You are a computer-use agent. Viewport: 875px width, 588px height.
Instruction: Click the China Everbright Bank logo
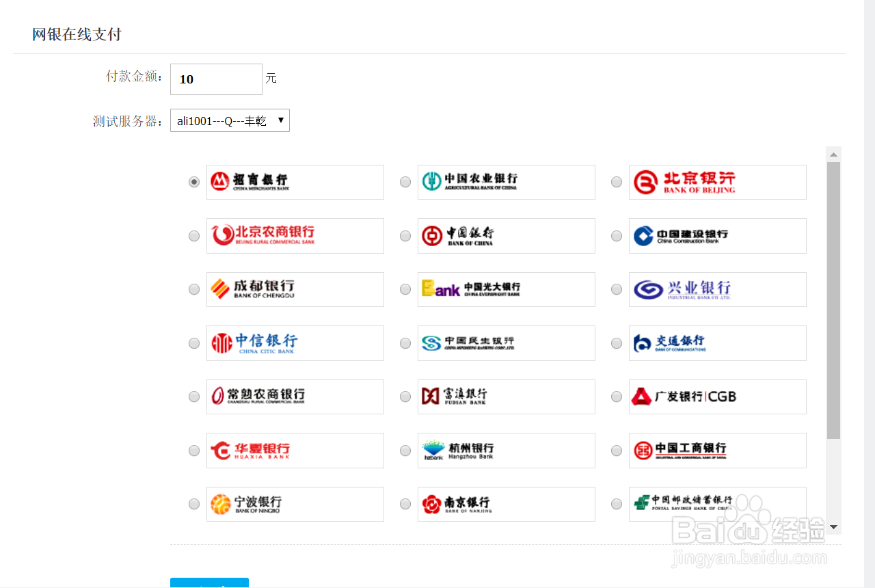(x=507, y=289)
